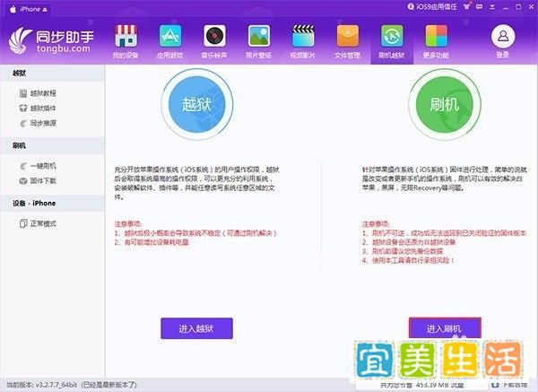Screen dimensions: 538x392
Task: Click the shopping cart icon in title bar
Action: click(x=467, y=6)
